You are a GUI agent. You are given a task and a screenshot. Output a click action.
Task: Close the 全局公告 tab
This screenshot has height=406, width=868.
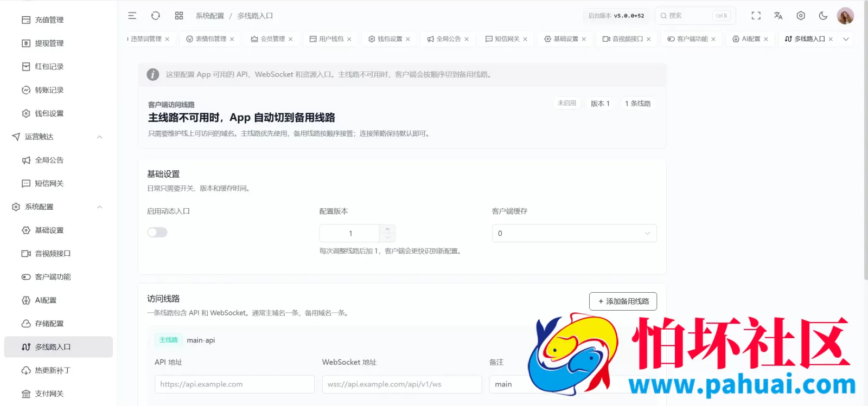coord(466,39)
